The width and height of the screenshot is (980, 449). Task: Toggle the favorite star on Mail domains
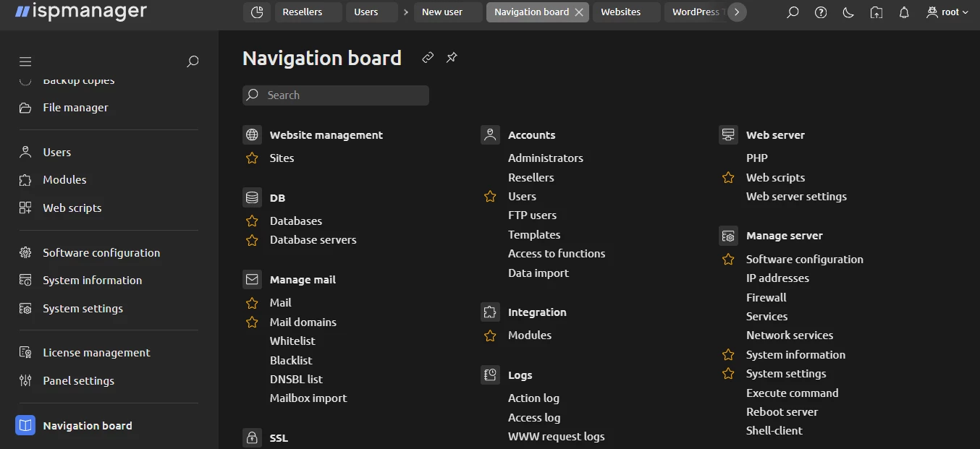[x=252, y=322]
